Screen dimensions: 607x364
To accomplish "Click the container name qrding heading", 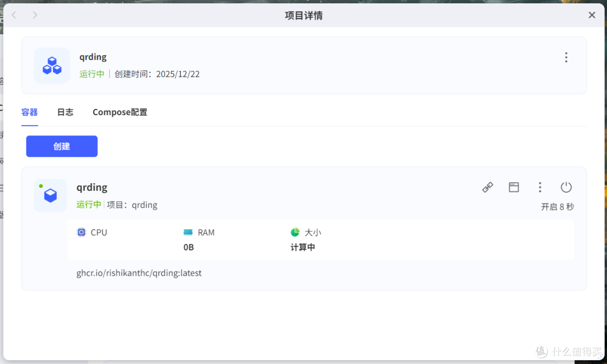I will [x=92, y=188].
